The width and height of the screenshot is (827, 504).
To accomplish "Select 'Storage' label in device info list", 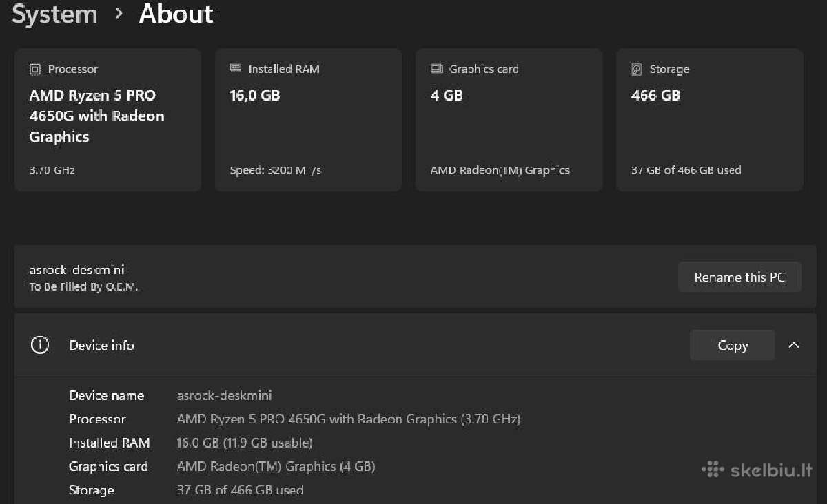I will [x=92, y=490].
